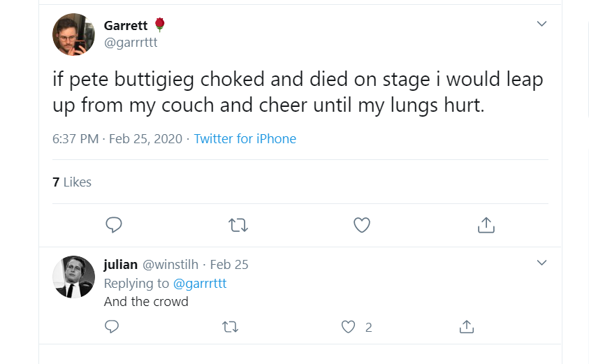Open Garrett's display name profile link
This screenshot has width=589, height=364.
click(126, 25)
